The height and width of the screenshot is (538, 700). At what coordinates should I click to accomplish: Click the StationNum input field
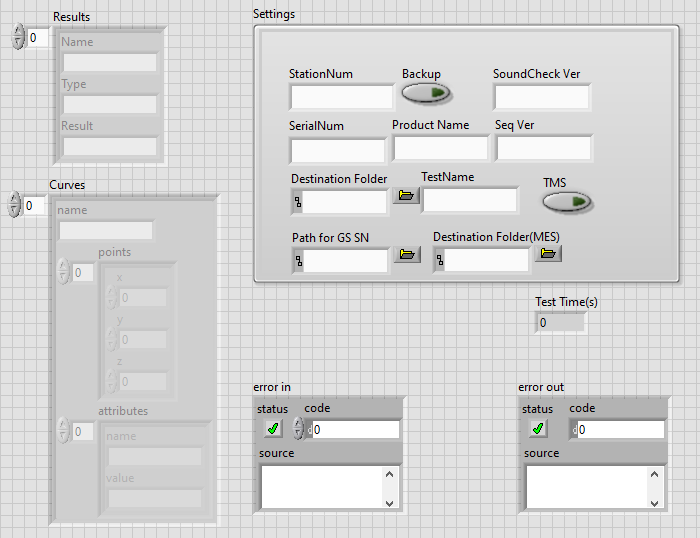click(x=342, y=97)
